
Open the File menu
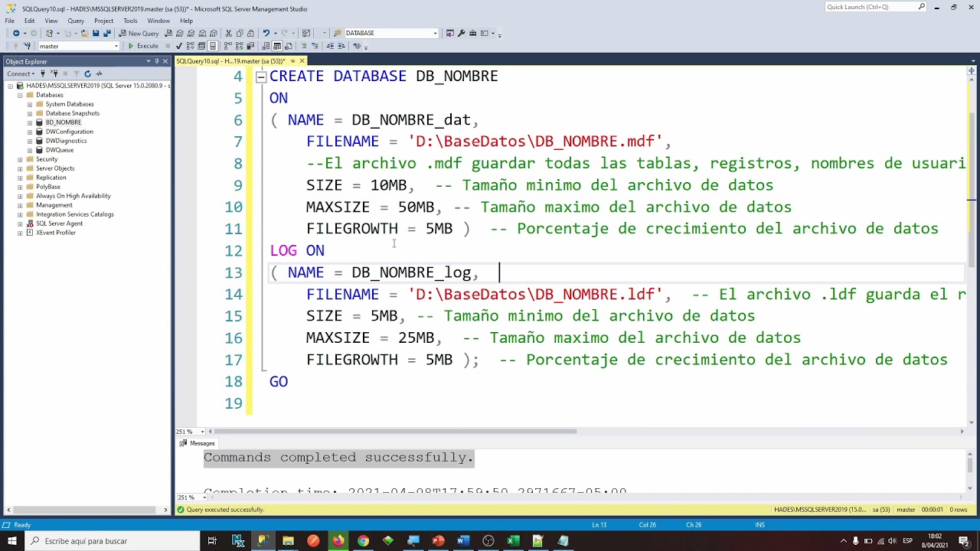click(x=10, y=21)
